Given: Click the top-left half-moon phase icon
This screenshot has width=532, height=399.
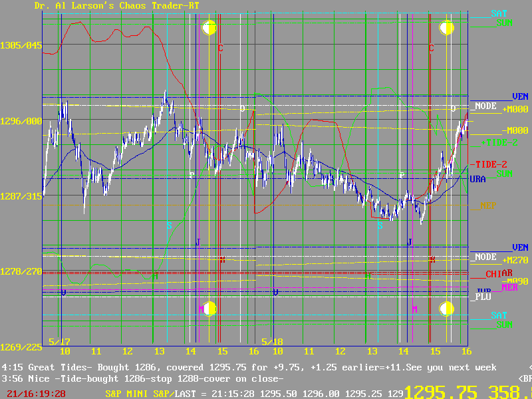Looking at the screenshot, I should click(x=209, y=27).
